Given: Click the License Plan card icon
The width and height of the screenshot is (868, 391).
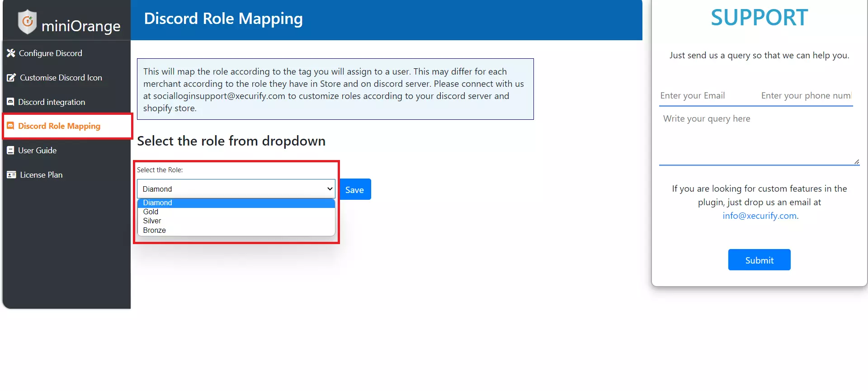Looking at the screenshot, I should [11, 174].
